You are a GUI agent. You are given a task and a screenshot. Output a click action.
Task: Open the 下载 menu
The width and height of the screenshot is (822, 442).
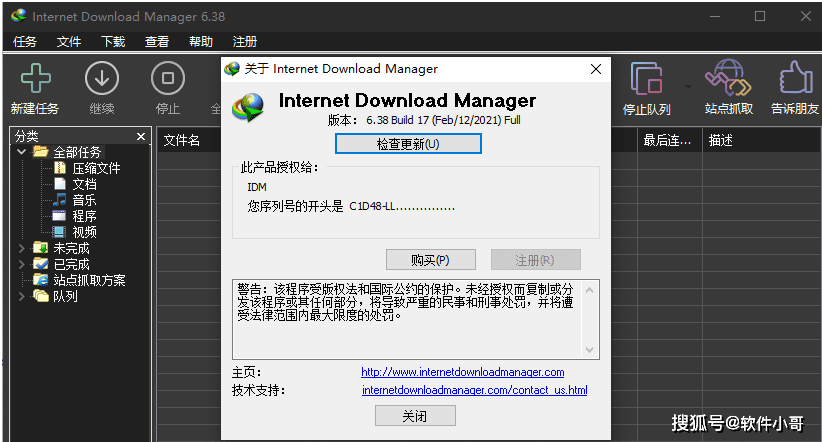click(x=113, y=41)
